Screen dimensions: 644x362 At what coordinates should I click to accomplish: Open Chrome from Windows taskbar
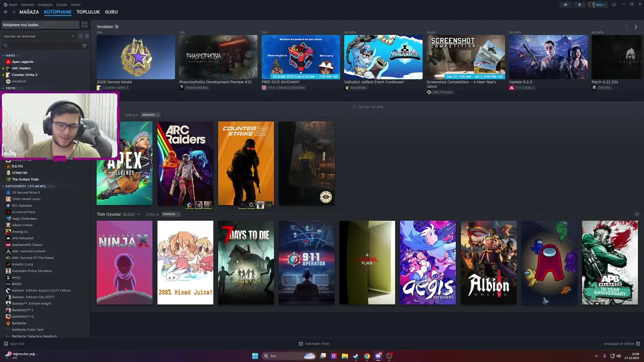(x=367, y=356)
